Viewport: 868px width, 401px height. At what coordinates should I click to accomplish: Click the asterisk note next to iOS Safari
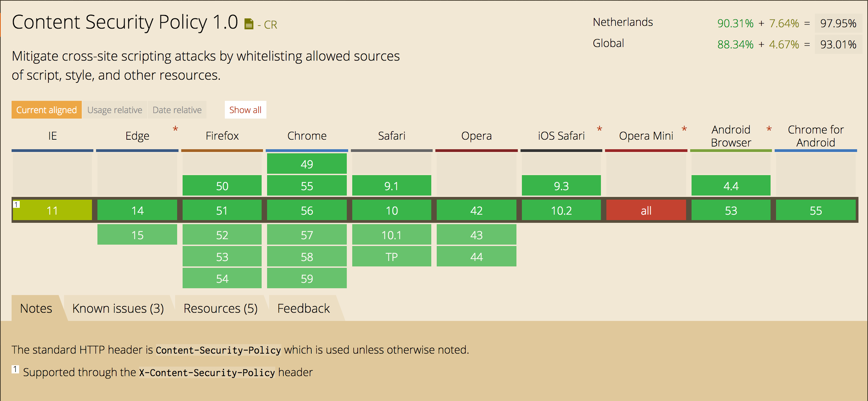click(x=600, y=129)
